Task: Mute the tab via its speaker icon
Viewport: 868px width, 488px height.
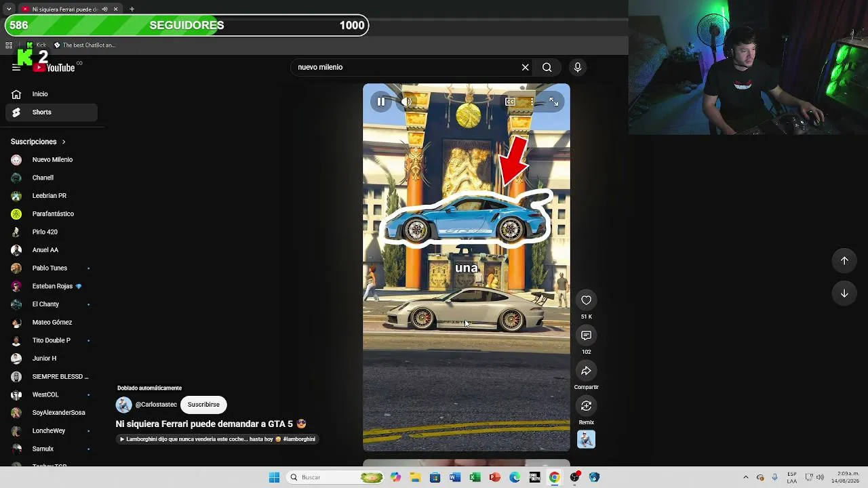Action: point(106,9)
